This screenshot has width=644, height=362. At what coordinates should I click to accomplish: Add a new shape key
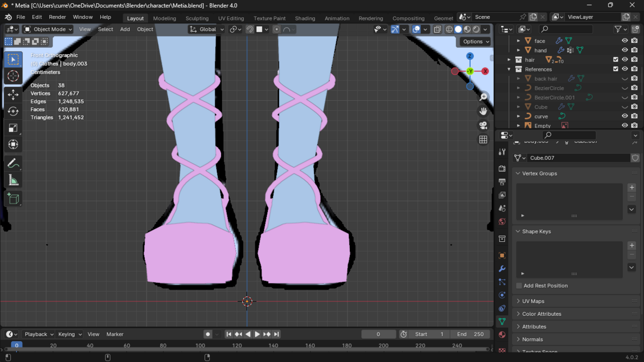pos(632,246)
